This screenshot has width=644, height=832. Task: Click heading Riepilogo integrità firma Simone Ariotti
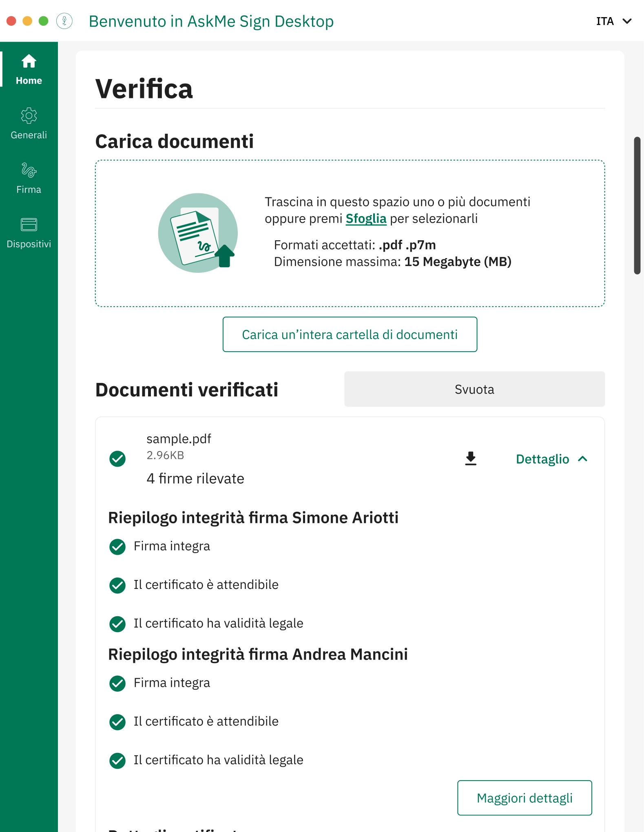253,518
